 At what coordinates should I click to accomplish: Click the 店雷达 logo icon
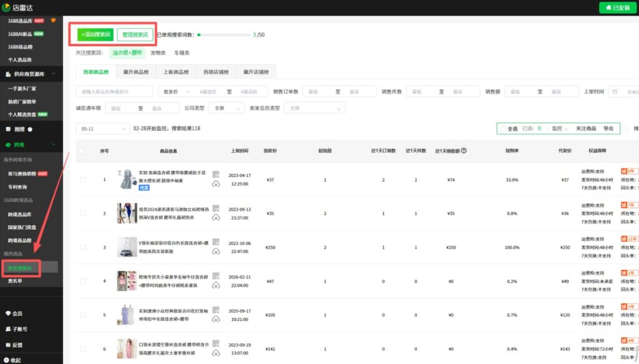tap(6, 7)
